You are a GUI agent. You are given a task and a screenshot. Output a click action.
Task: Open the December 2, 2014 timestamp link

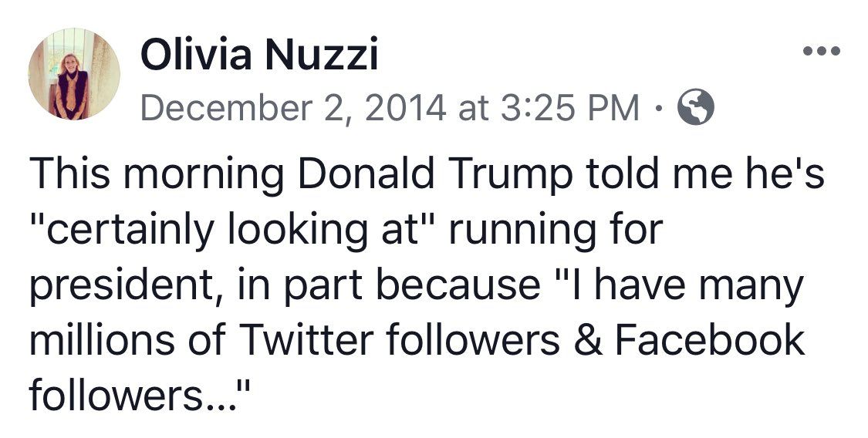tap(390, 108)
